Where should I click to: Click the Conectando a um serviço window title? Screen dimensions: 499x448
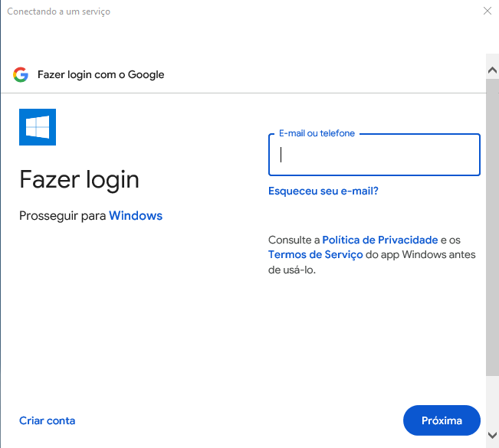[58, 11]
